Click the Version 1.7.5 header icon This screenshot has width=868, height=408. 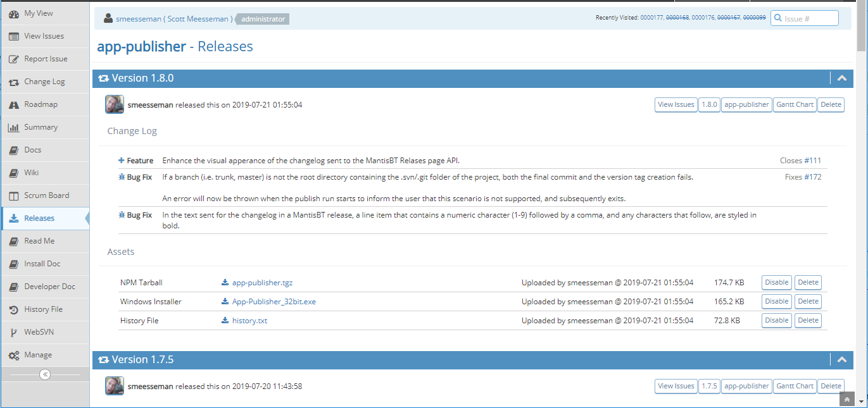(x=103, y=360)
